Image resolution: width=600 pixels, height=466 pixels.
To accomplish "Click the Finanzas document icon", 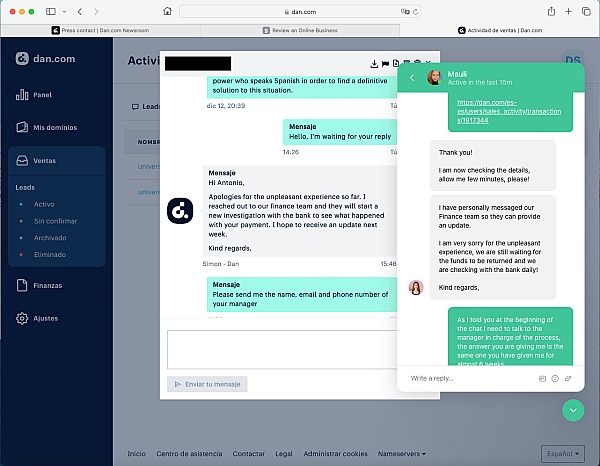I will point(22,285).
